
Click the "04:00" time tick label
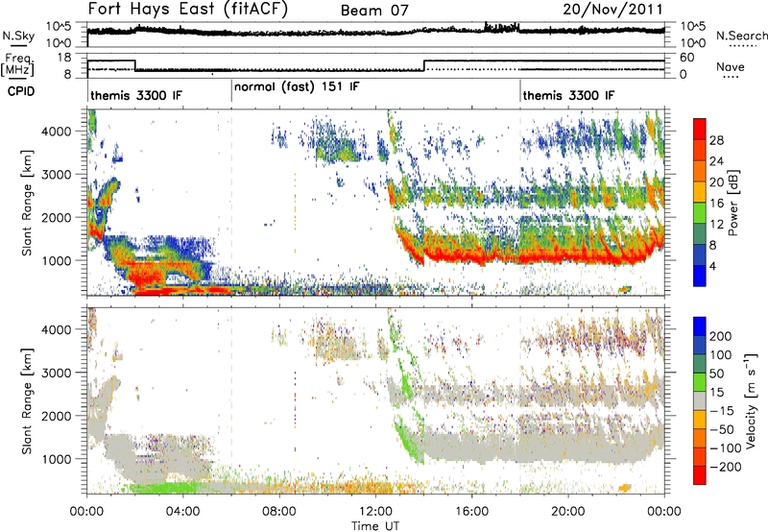(x=182, y=512)
